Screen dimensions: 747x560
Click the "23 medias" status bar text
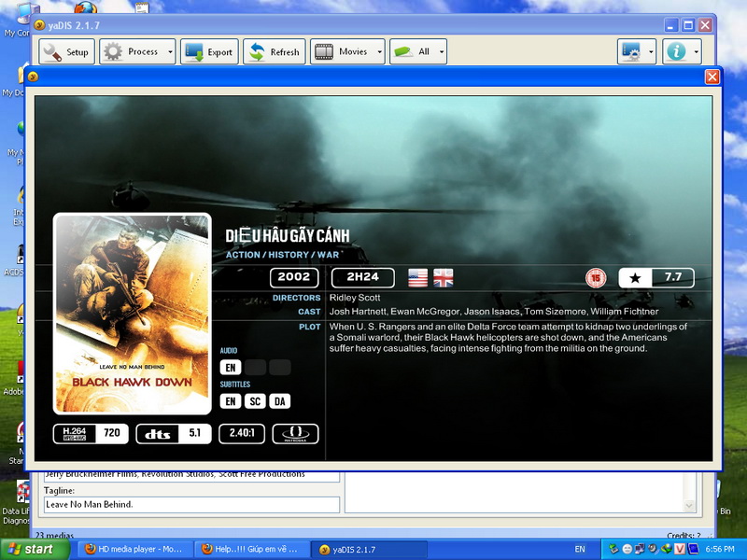click(x=54, y=535)
